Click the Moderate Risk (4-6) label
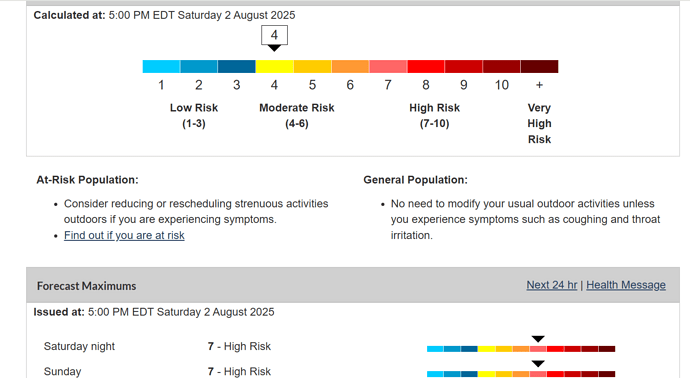The image size is (690, 378). coord(297,116)
